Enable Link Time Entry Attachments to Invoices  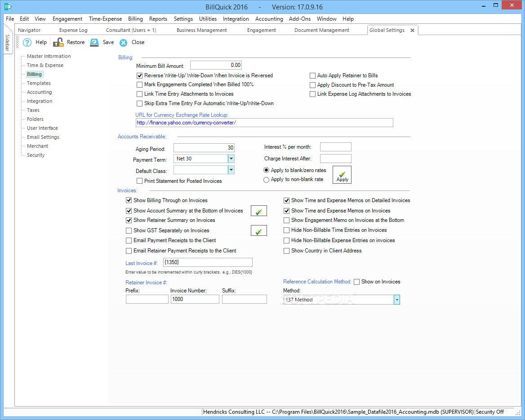[x=140, y=94]
